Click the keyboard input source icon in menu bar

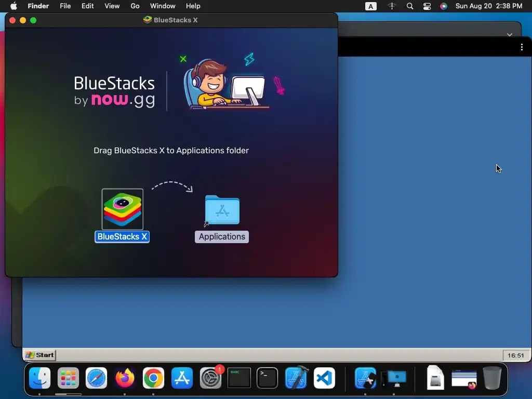pyautogui.click(x=370, y=6)
